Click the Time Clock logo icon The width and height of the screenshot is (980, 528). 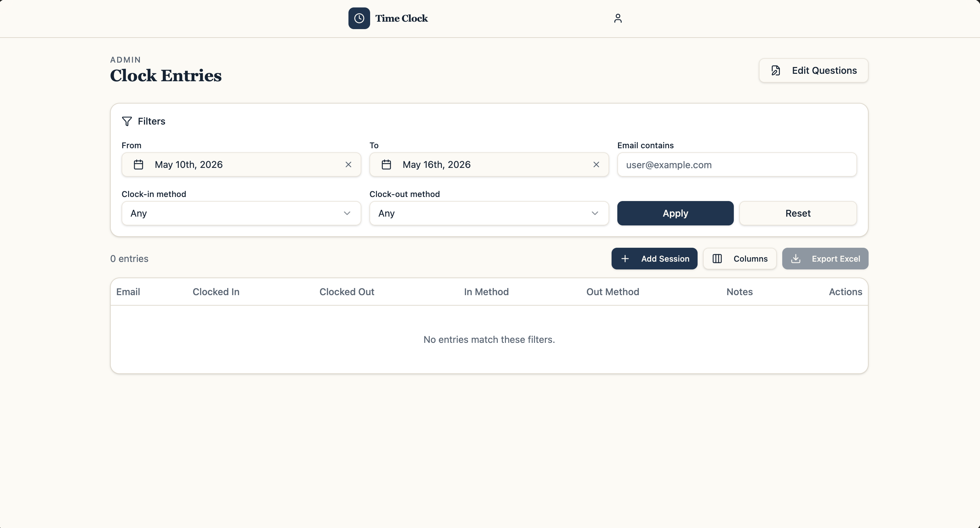(x=359, y=18)
